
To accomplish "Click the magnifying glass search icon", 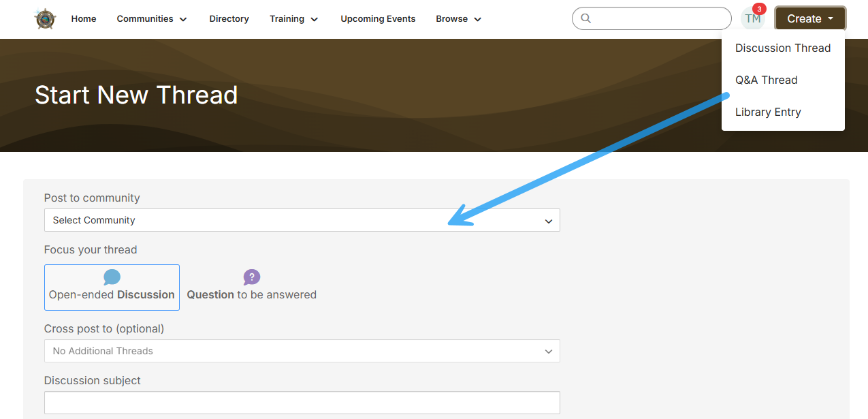I will (586, 18).
